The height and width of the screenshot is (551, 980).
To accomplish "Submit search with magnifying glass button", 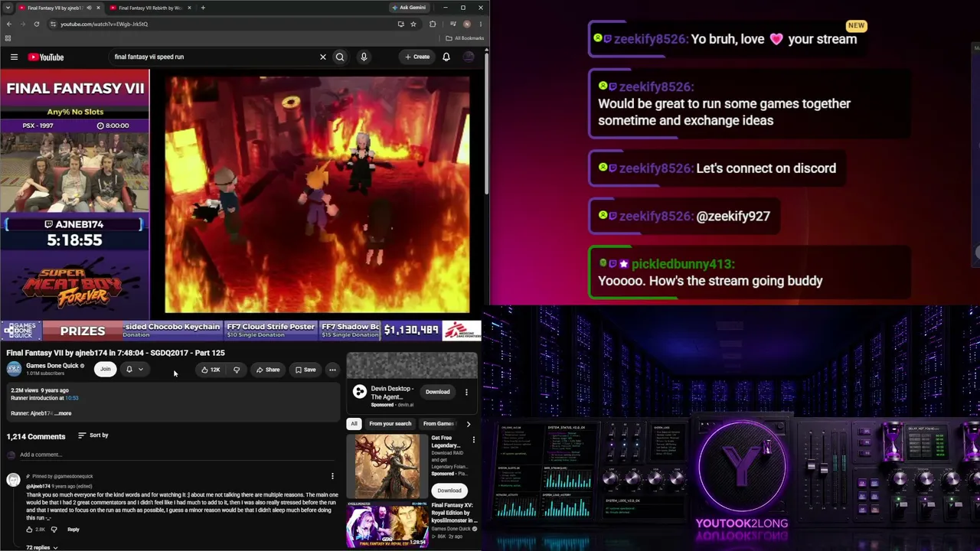I will point(340,57).
